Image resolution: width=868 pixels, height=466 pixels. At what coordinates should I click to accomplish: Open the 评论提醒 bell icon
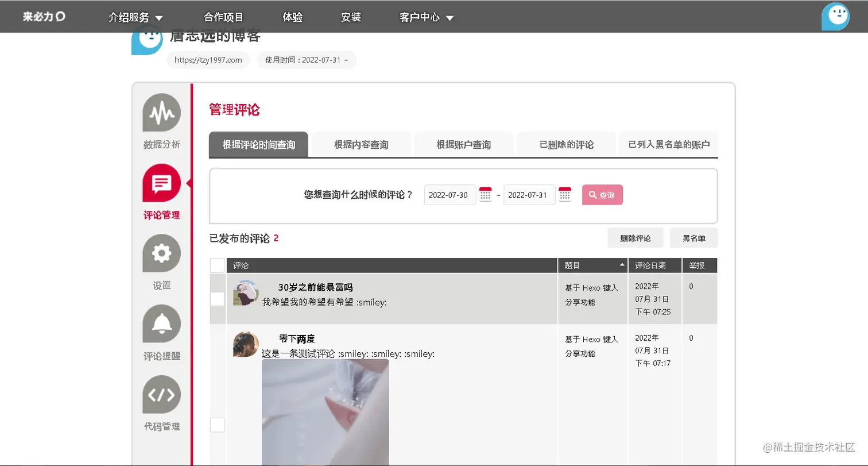[x=161, y=323]
